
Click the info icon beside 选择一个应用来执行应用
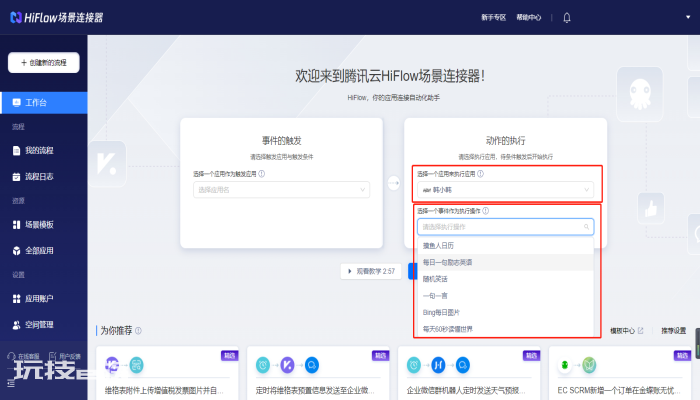tap(480, 174)
